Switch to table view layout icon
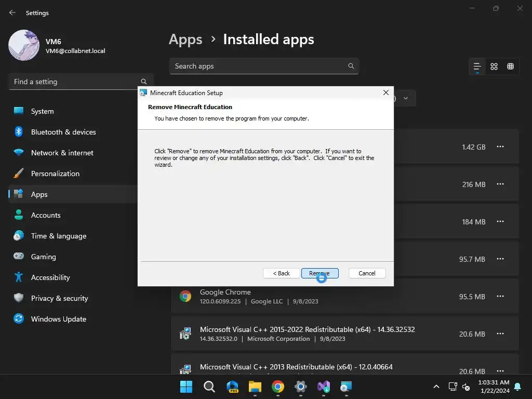Screen dimensions: 532x399 click(x=510, y=66)
